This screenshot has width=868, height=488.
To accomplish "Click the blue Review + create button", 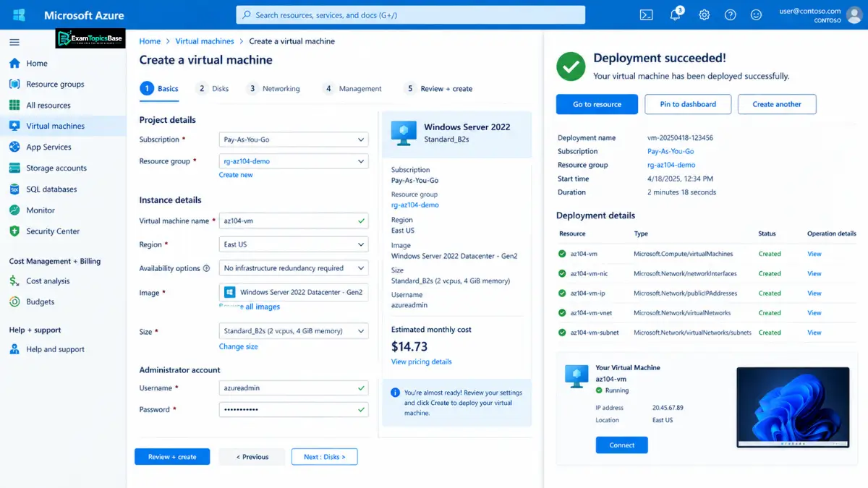I will click(172, 457).
